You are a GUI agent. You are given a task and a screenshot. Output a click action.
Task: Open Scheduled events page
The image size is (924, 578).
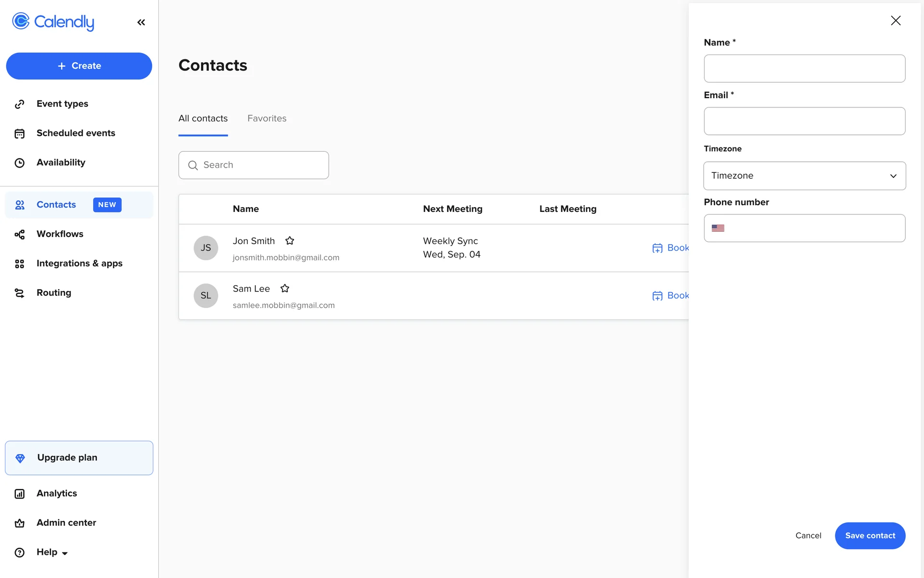76,133
